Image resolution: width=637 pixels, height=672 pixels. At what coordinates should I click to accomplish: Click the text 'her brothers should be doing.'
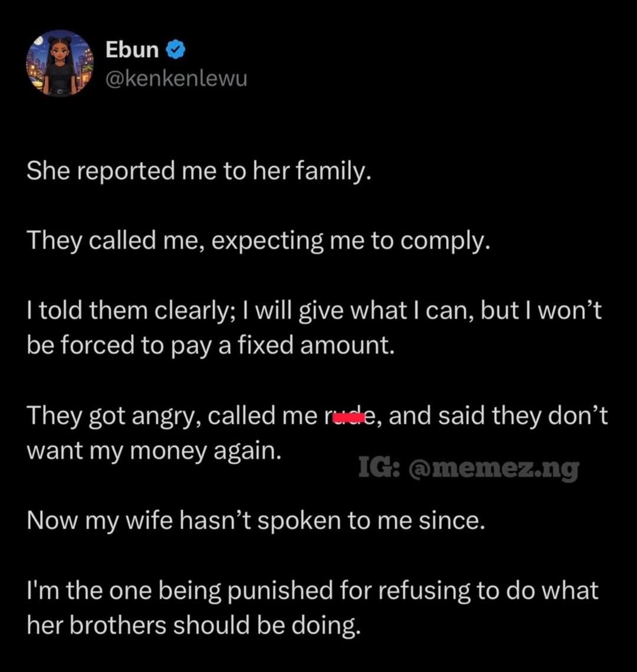click(x=193, y=625)
